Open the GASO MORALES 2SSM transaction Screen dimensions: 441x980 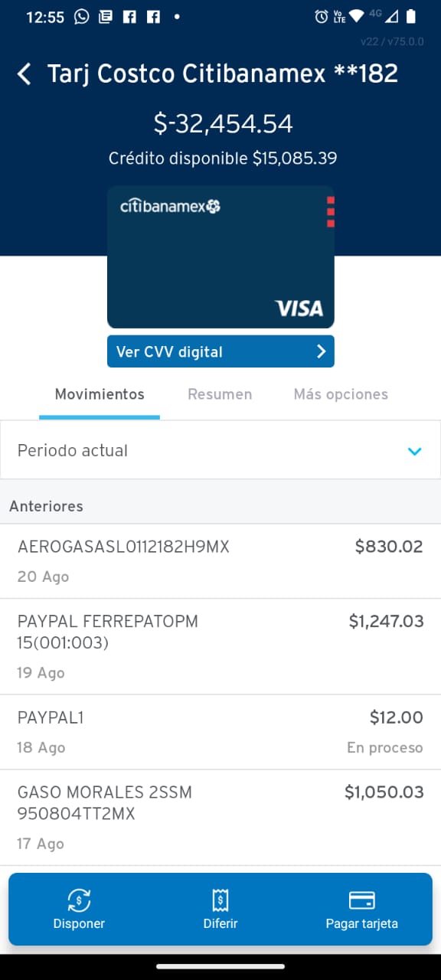220,818
